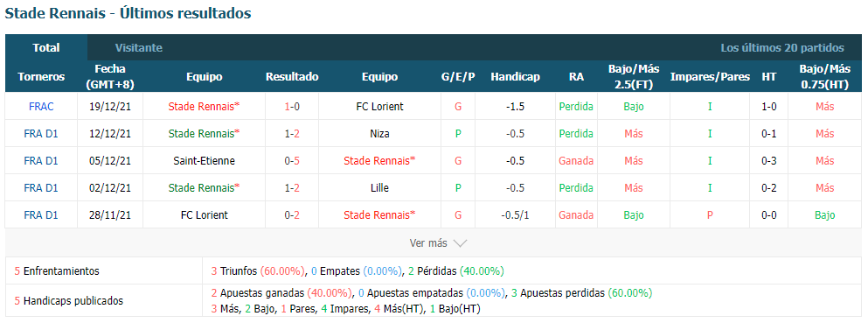Screen dimensions: 868x323
Task: Click FRA D1 link for 12/12/21 match
Action: click(41, 134)
